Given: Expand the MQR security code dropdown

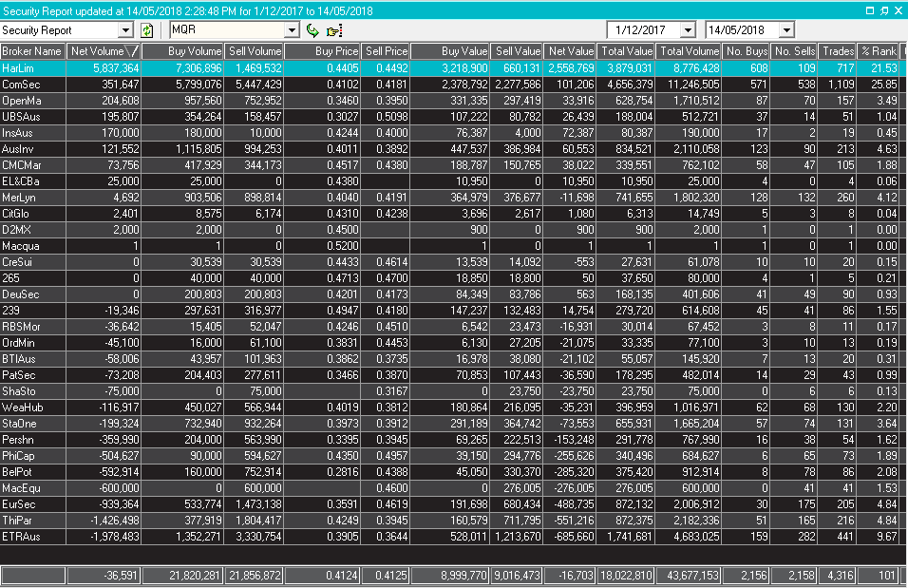Looking at the screenshot, I should coord(292,30).
